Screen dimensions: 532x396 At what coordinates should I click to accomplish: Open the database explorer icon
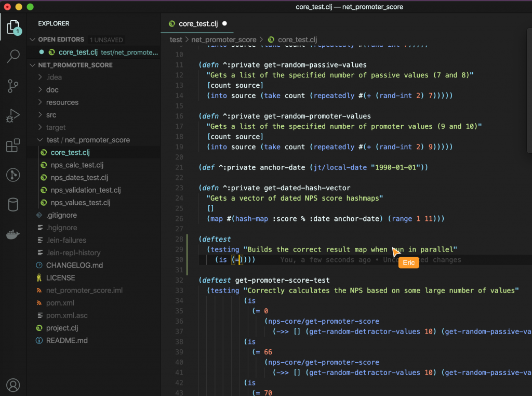tap(13, 205)
